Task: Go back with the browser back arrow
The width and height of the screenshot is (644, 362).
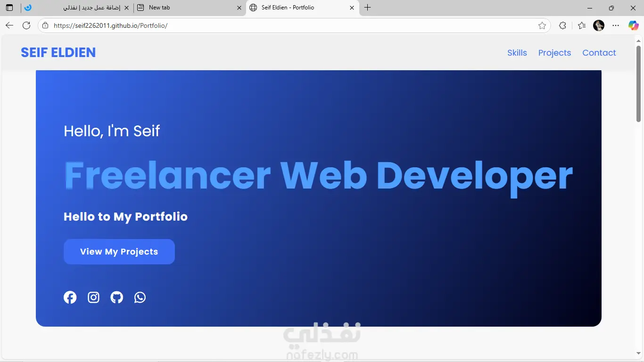Action: tap(9, 25)
